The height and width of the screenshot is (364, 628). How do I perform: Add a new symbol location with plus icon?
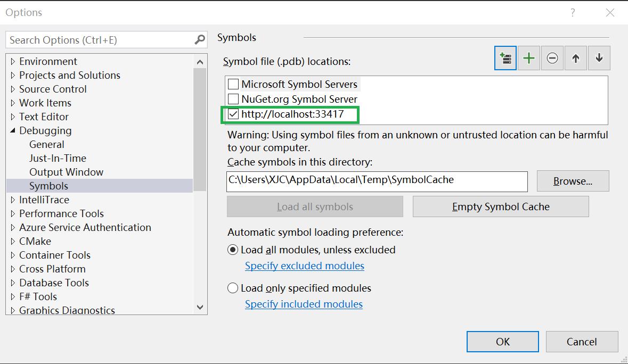coord(529,58)
